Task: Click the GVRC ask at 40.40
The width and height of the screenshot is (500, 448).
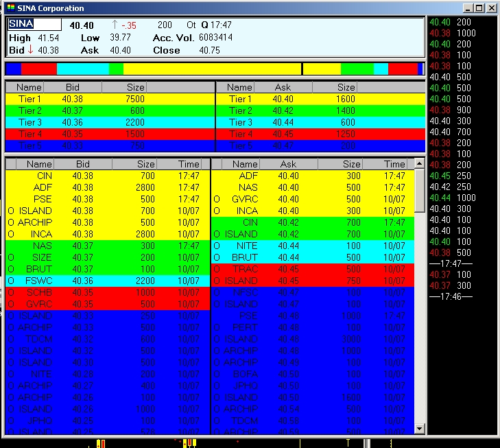Action: [313, 199]
